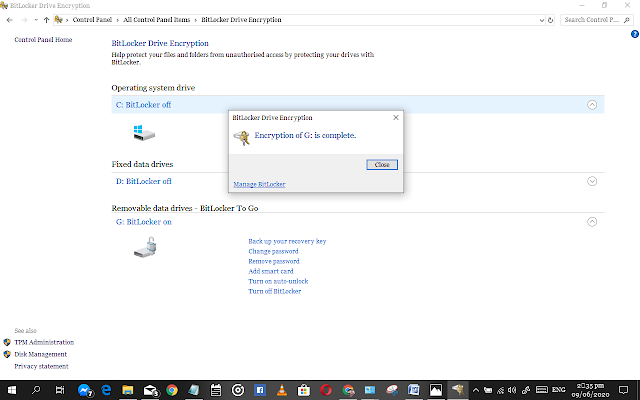Select G: BitLocker on drive label
This screenshot has height=400, width=640.
[x=144, y=222]
